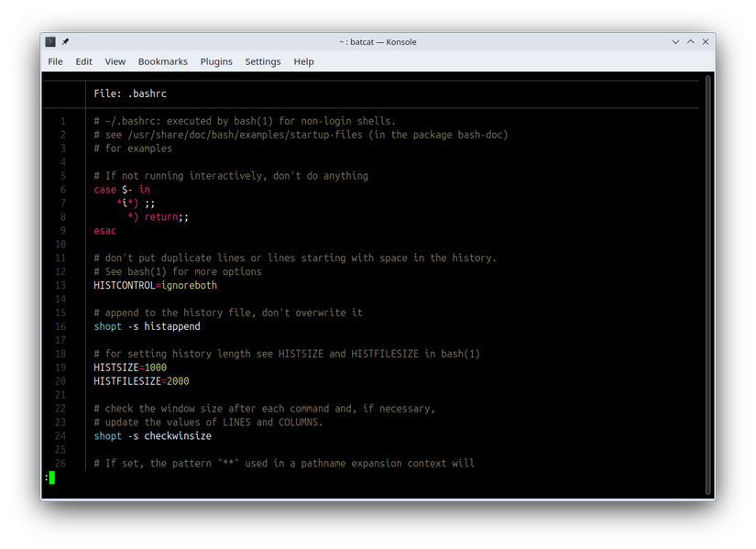The height and width of the screenshot is (549, 756).
Task: Click the case $- in statement
Action: tap(119, 189)
